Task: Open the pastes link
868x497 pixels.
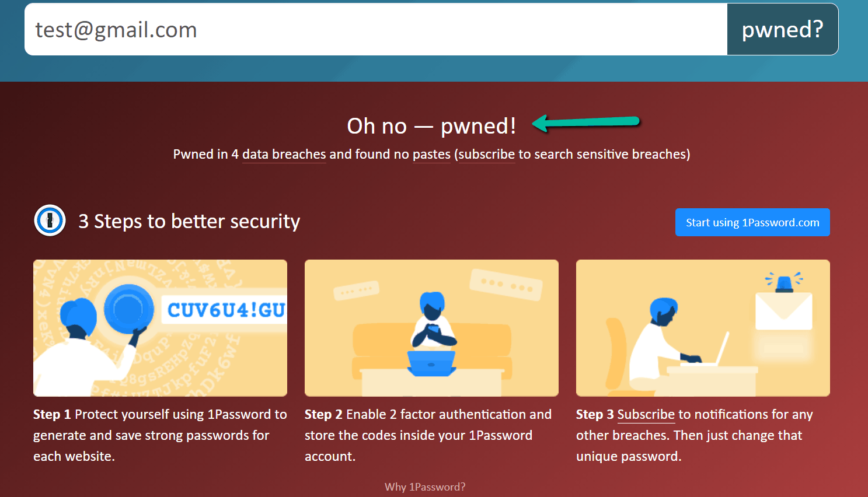Action: (431, 154)
